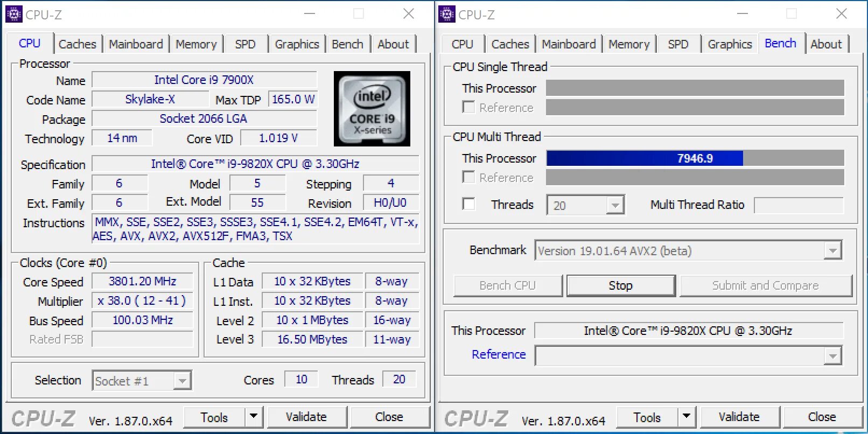Switch to CPU tab in right window
The width and height of the screenshot is (868, 434).
point(463,44)
